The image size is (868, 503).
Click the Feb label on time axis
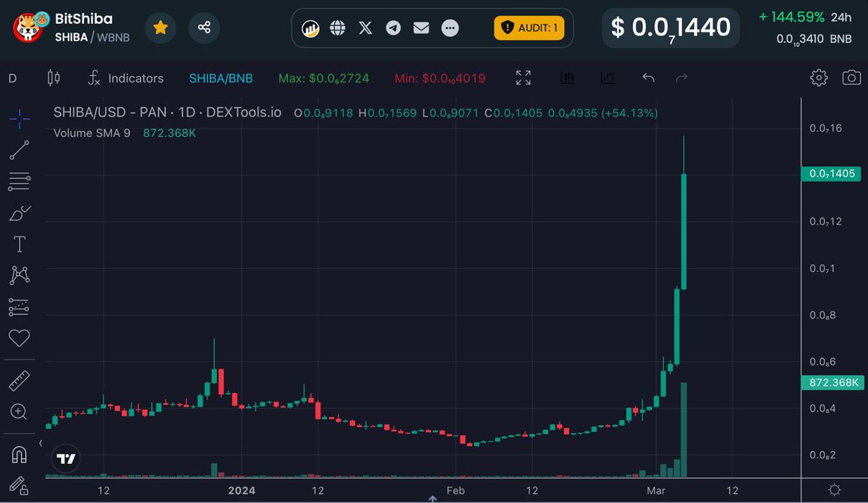click(456, 490)
